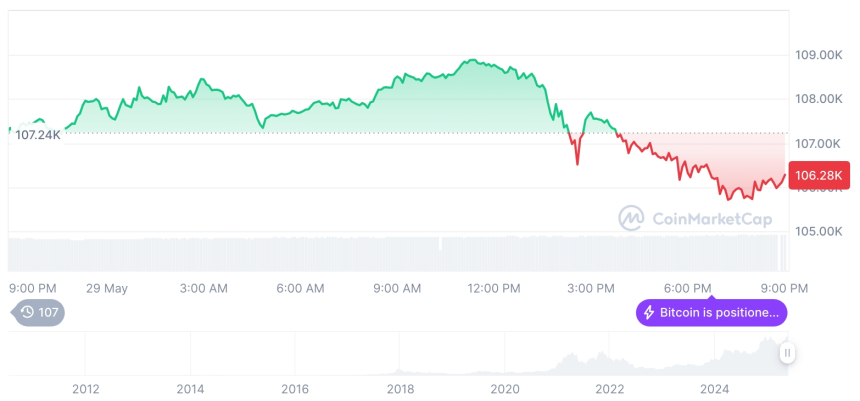Select 2018 on the bottom timeline navigator
Screen dimensions: 860x401
(400, 388)
